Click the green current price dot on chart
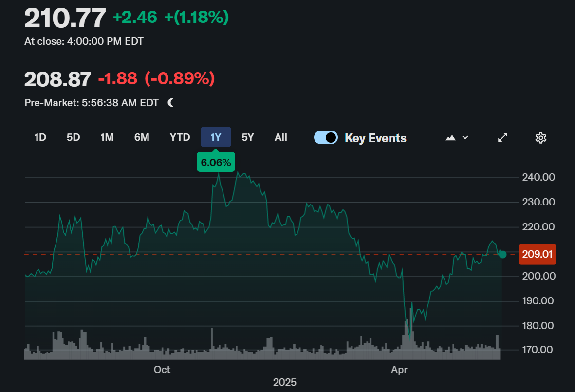 [x=502, y=254]
